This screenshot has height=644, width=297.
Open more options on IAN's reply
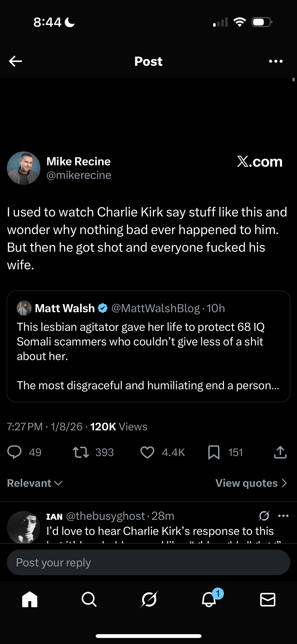(283, 516)
